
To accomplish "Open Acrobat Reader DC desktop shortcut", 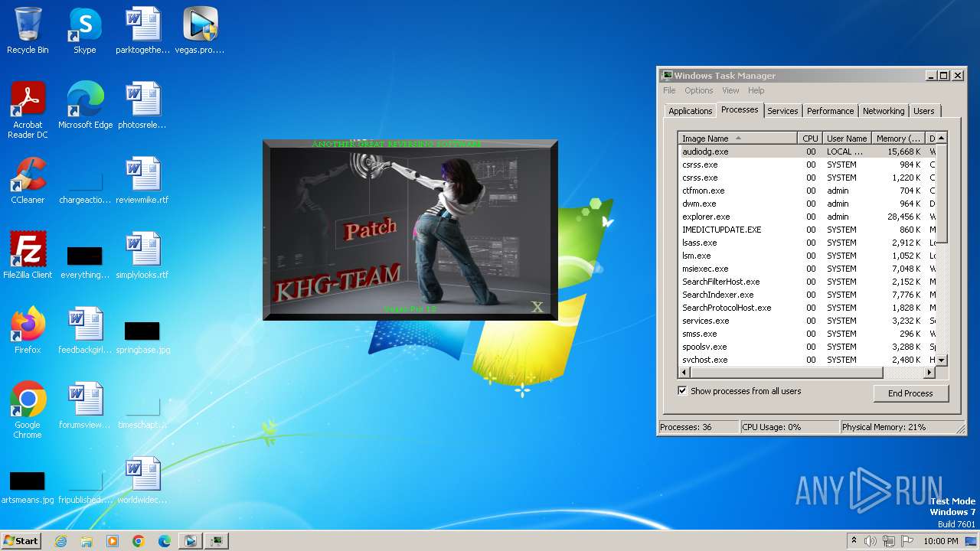I will click(x=28, y=109).
